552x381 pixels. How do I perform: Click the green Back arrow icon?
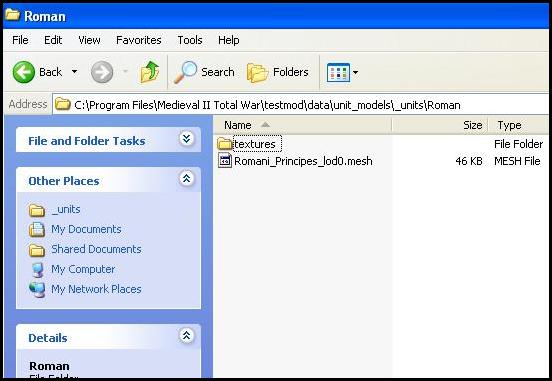24,72
